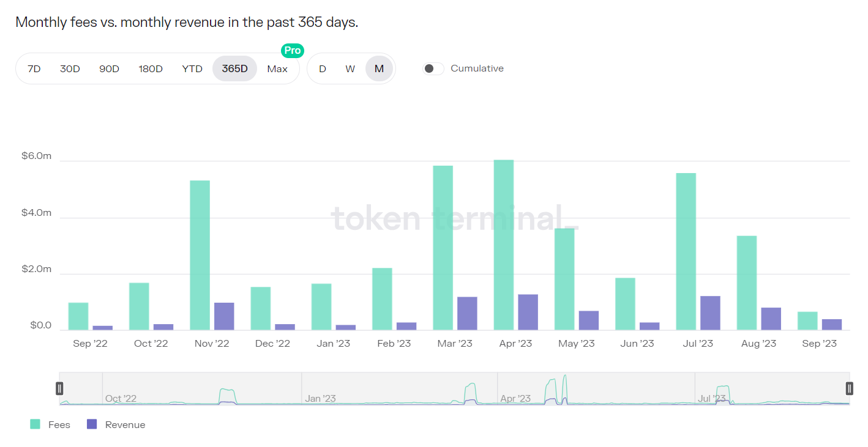The image size is (868, 447).
Task: Click the left range slider handle
Action: pos(59,388)
